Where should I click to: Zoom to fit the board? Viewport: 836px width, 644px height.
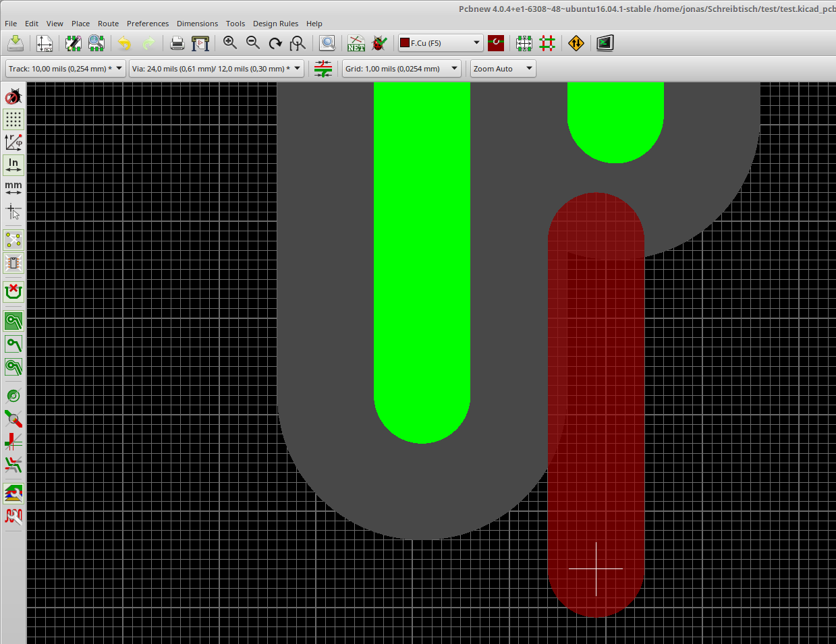298,43
